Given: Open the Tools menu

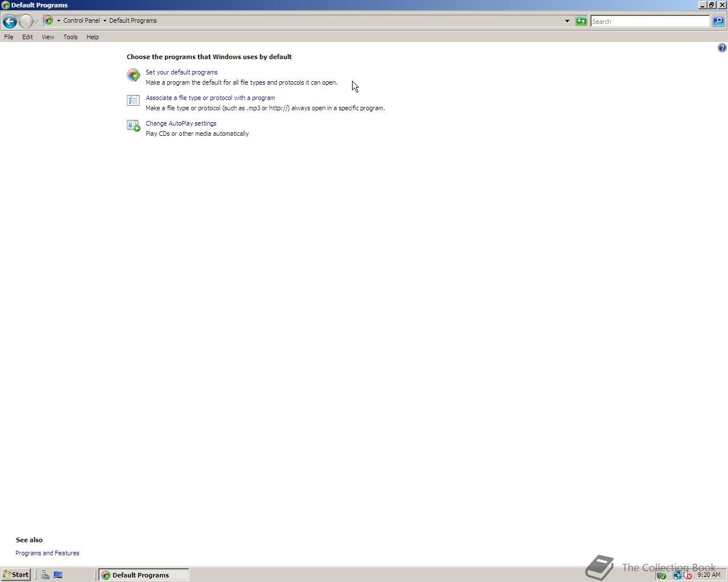Looking at the screenshot, I should point(71,37).
